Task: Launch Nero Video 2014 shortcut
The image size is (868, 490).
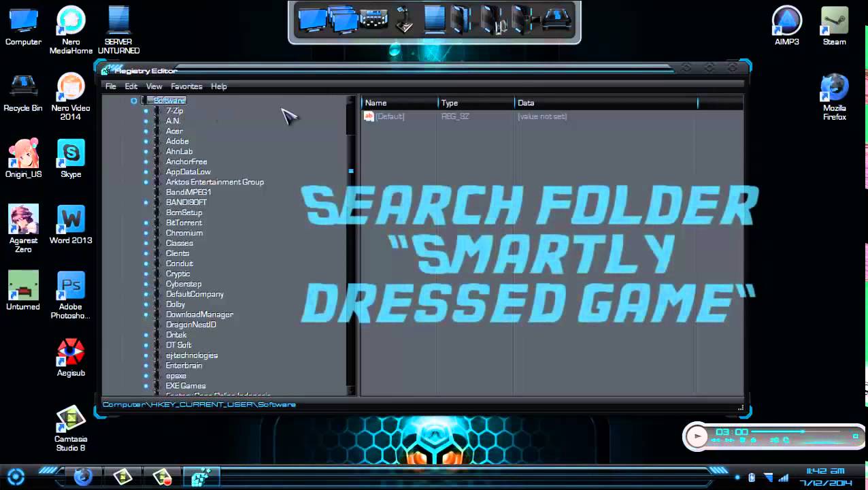Action: pyautogui.click(x=71, y=97)
